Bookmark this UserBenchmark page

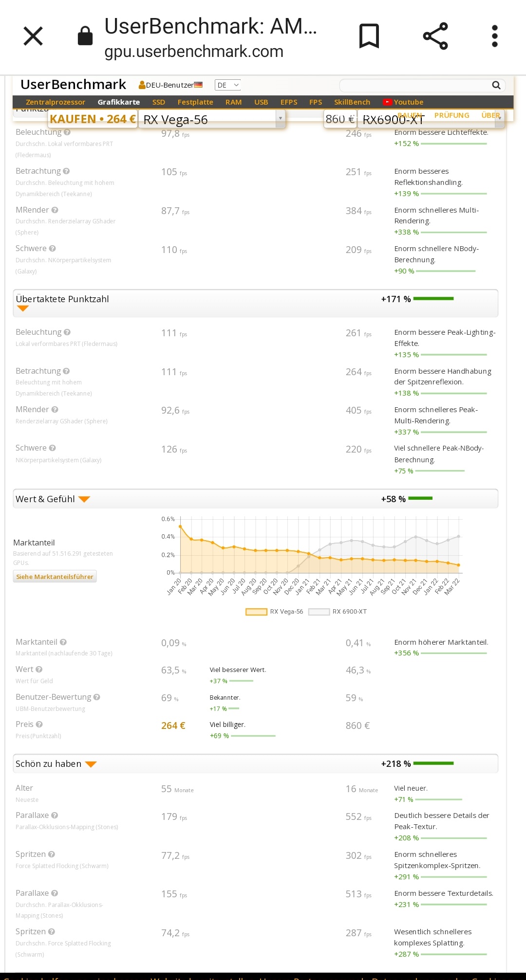coord(369,36)
